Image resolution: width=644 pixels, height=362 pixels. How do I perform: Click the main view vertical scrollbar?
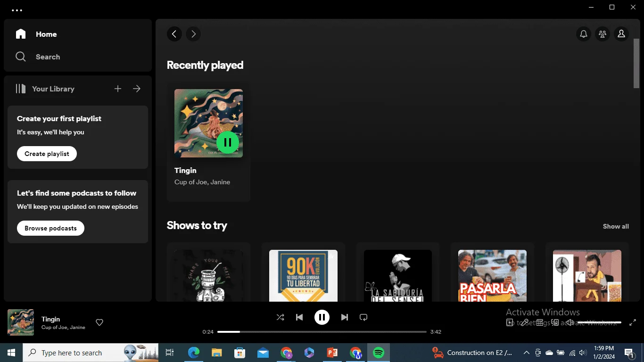[636, 63]
